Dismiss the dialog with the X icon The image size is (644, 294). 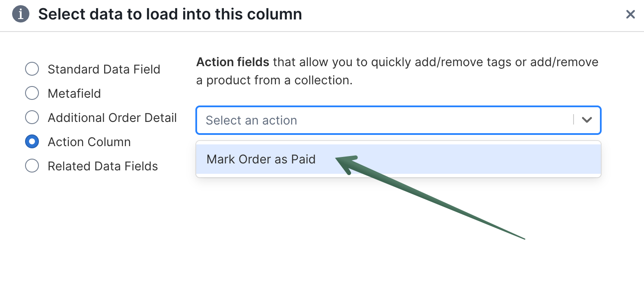(631, 14)
